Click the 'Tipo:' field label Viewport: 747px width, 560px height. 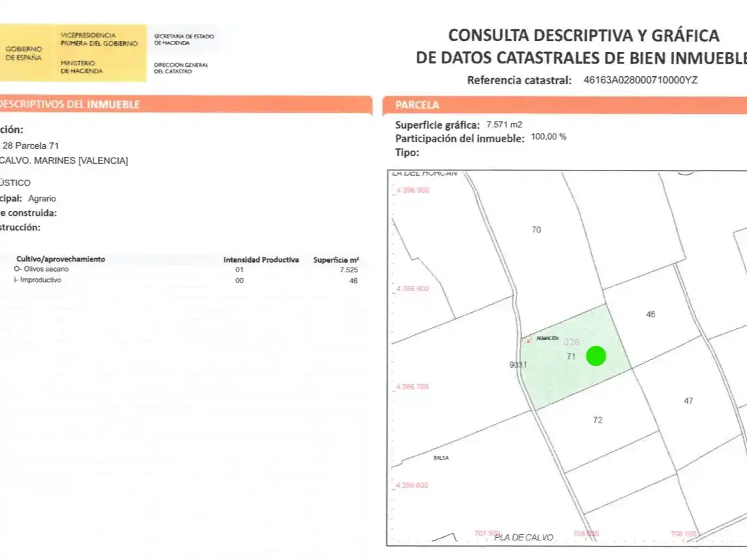(x=407, y=153)
